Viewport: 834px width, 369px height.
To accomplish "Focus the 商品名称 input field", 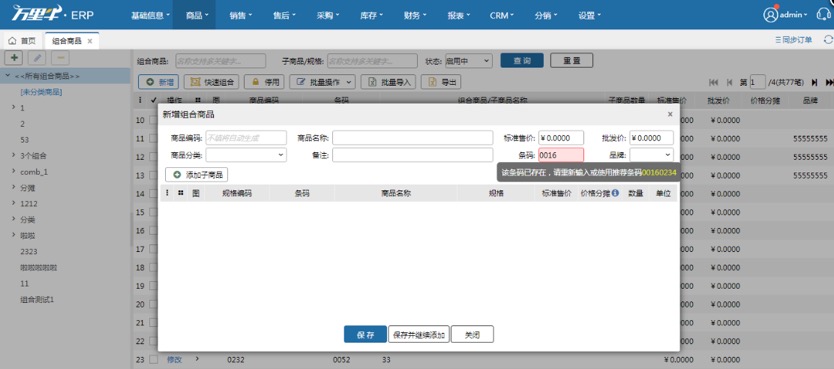I will [413, 138].
